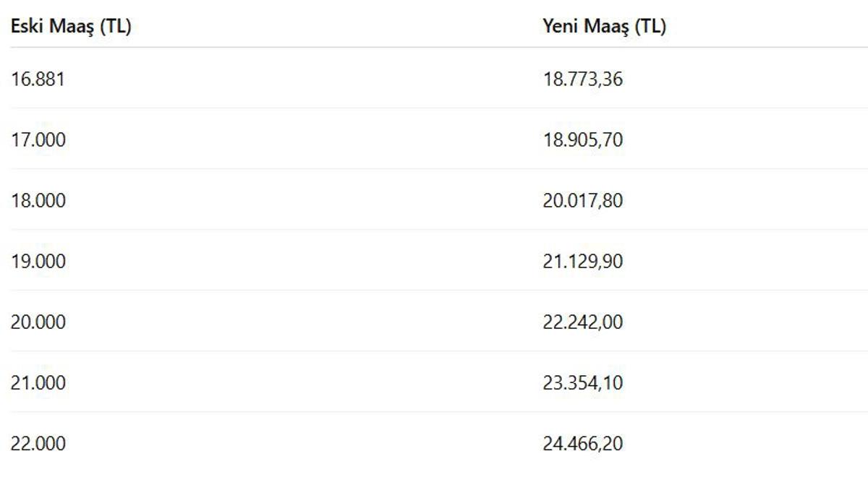Click the last new salary value 24.466,20
The width and height of the screenshot is (868, 498).
(x=582, y=443)
